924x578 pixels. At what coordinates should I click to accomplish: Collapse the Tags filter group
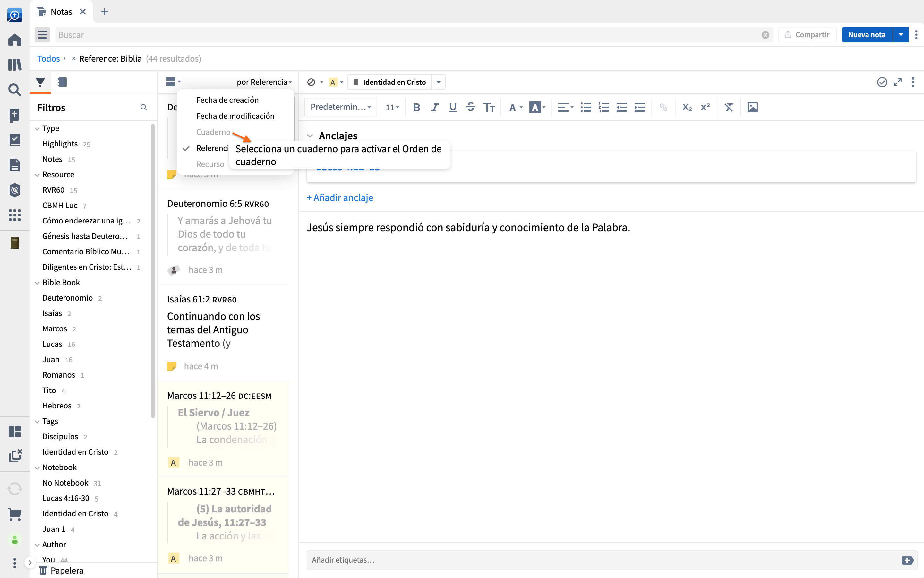(37, 422)
